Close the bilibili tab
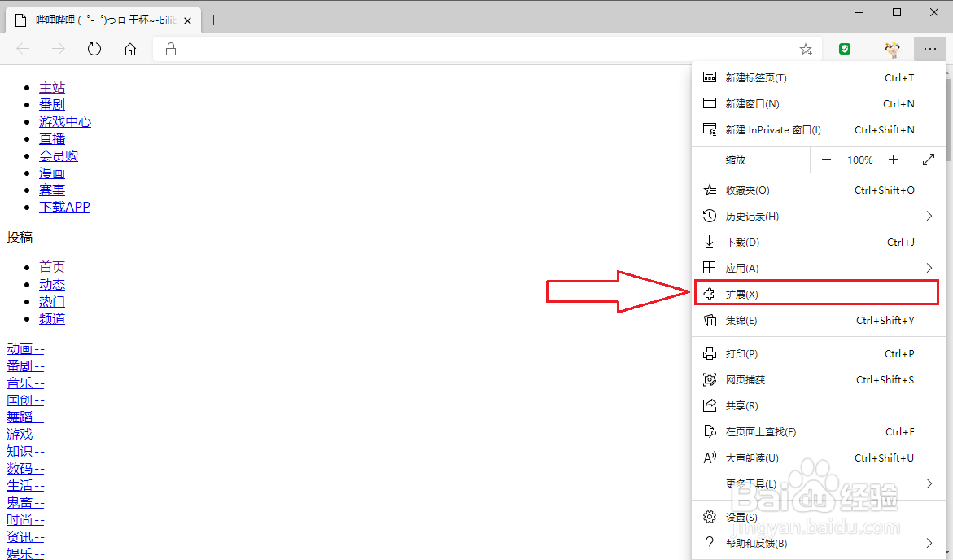Image resolution: width=953 pixels, height=560 pixels. click(188, 20)
